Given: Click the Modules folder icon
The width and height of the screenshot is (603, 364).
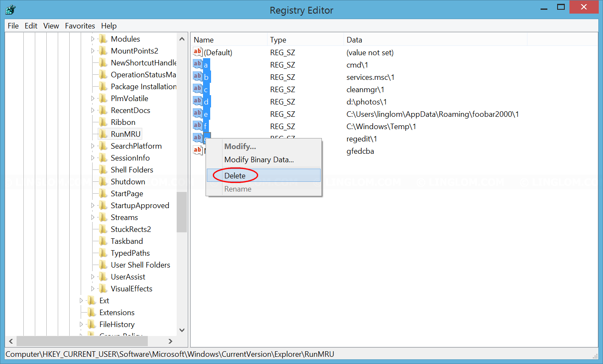Looking at the screenshot, I should pyautogui.click(x=103, y=39).
